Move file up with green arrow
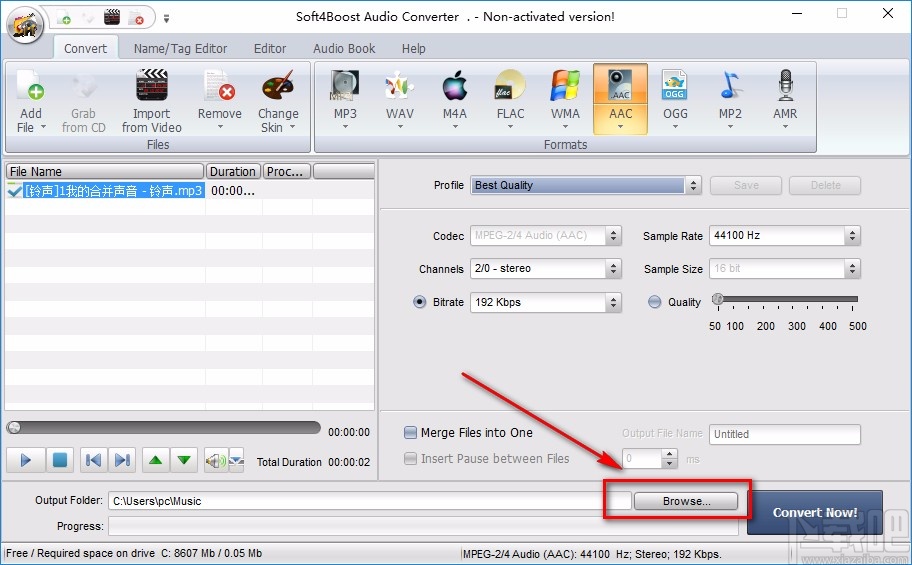This screenshot has height=565, width=912. 155,460
